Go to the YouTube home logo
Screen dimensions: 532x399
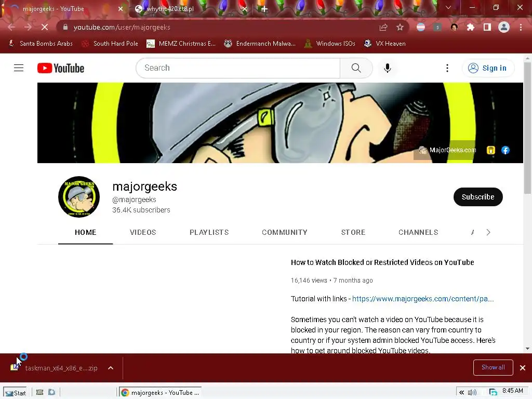click(61, 68)
